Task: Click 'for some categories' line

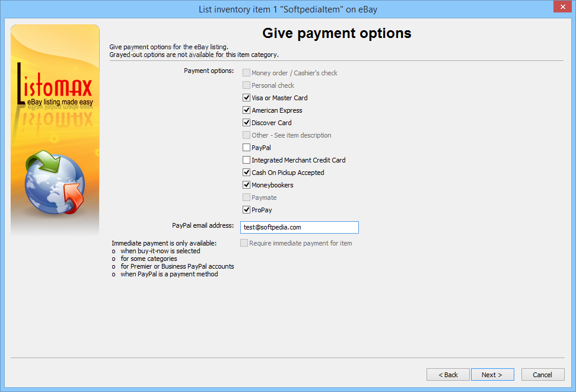Action: (149, 259)
